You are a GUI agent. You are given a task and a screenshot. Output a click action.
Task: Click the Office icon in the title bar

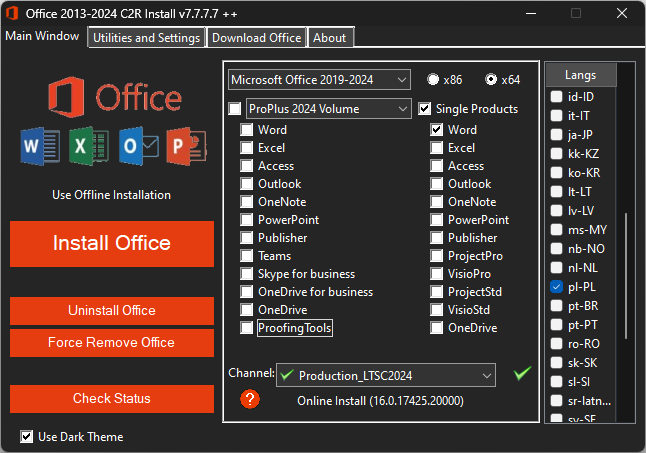point(12,13)
